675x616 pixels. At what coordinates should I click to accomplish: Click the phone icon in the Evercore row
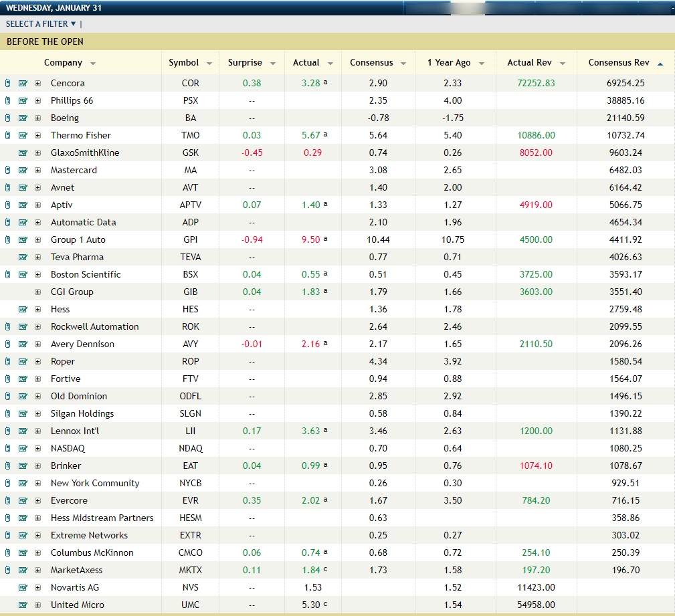pyautogui.click(x=7, y=501)
